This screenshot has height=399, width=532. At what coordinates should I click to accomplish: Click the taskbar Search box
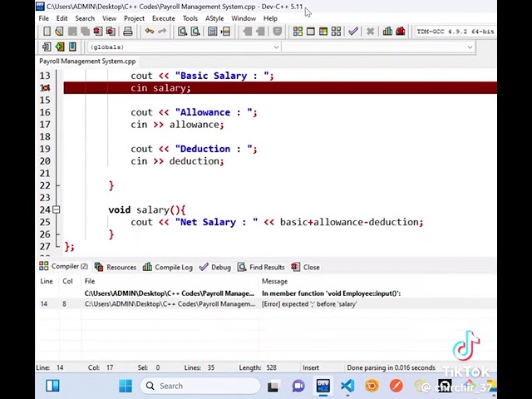[200, 386]
